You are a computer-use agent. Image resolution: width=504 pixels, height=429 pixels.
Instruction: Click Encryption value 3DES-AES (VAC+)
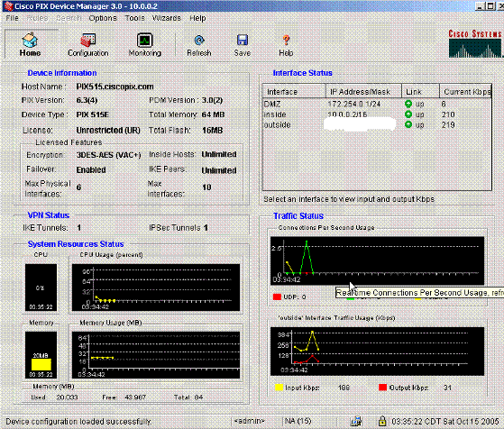(108, 155)
